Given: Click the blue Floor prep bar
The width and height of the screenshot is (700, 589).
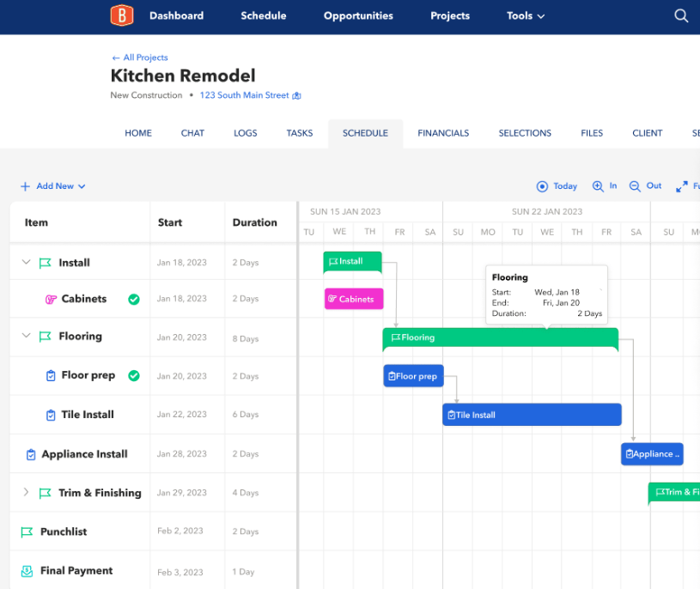Looking at the screenshot, I should click(413, 376).
